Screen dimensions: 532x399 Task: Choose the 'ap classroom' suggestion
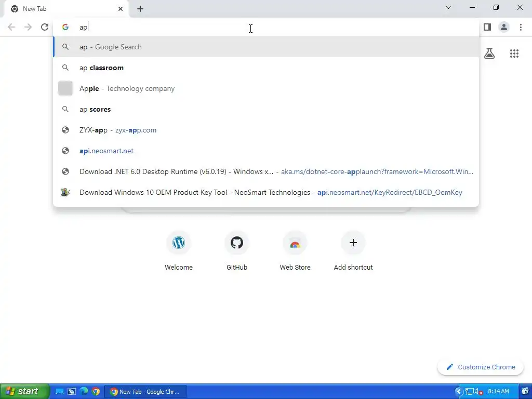pyautogui.click(x=266, y=68)
